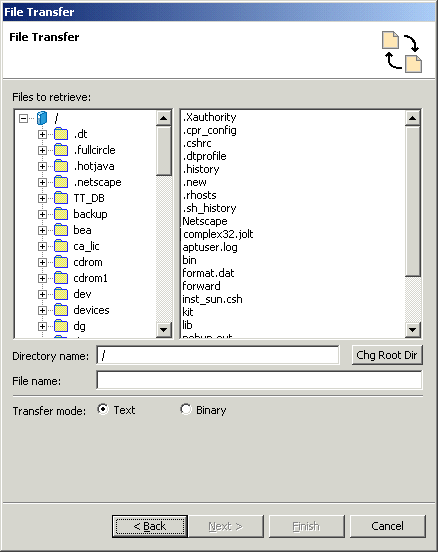Expand the ca_lic folder node

tap(42, 246)
